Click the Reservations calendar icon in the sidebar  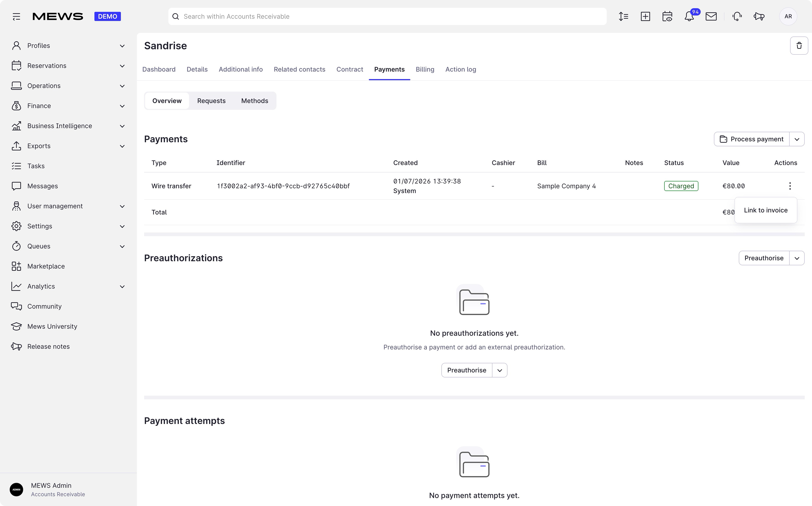pos(16,66)
